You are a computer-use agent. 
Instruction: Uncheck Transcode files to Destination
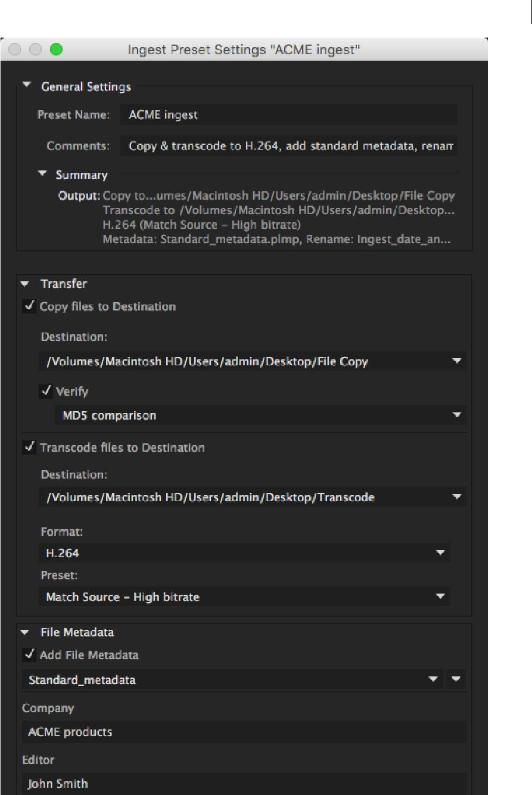pos(28,448)
